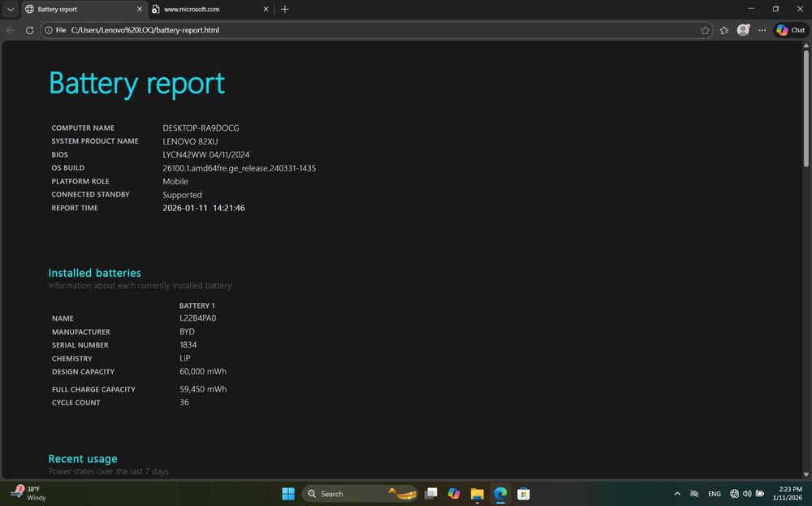Go back to the previous page
This screenshot has height=506, width=812.
[x=11, y=30]
